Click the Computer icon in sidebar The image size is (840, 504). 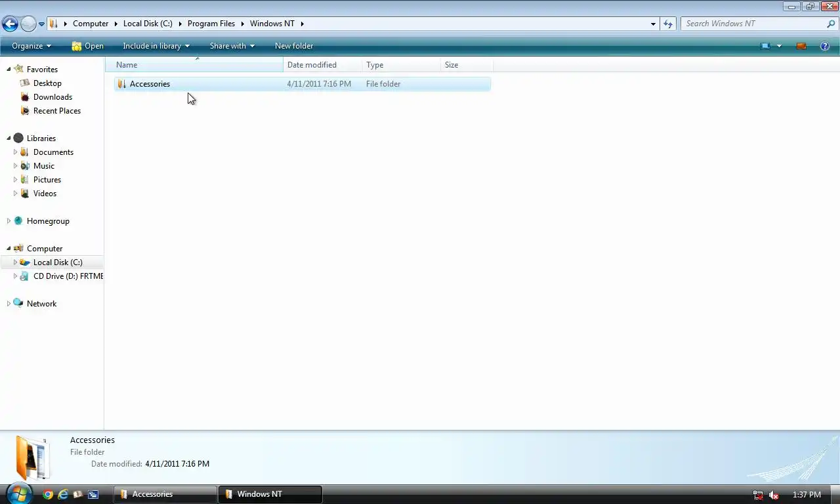coord(18,249)
